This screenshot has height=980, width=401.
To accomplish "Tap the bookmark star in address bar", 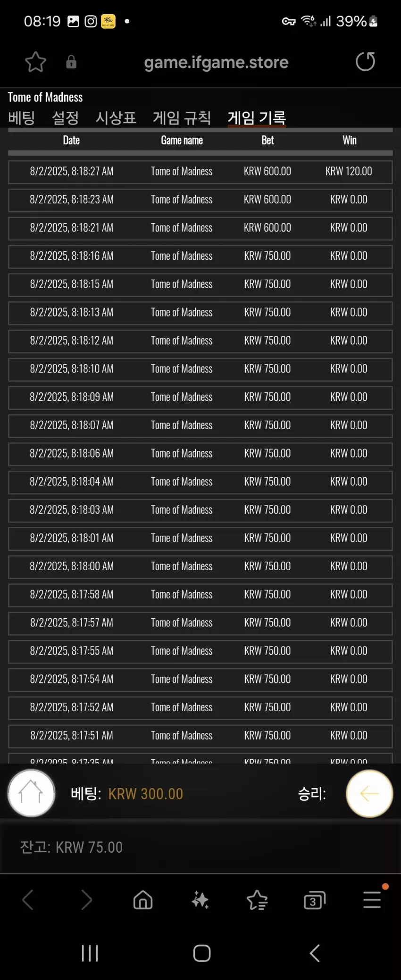I will click(x=35, y=62).
